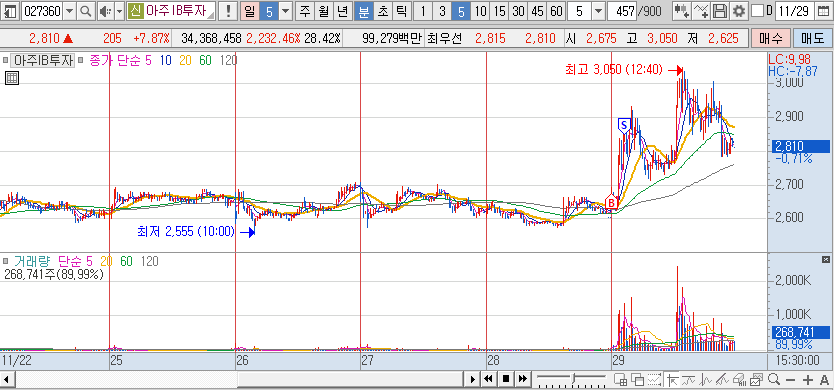The image size is (834, 390).
Task: Save the chart with the floppy disk icon
Action: (x=719, y=11)
